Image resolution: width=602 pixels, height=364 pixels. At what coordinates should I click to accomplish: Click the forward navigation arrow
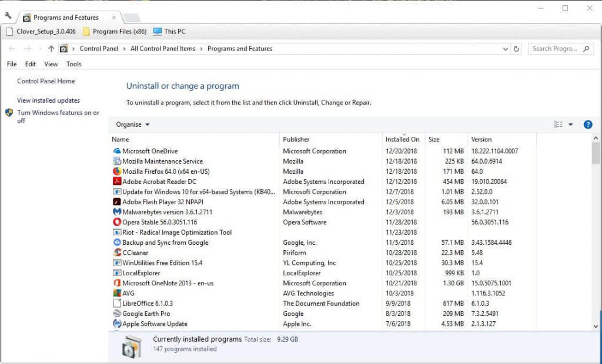(x=28, y=49)
